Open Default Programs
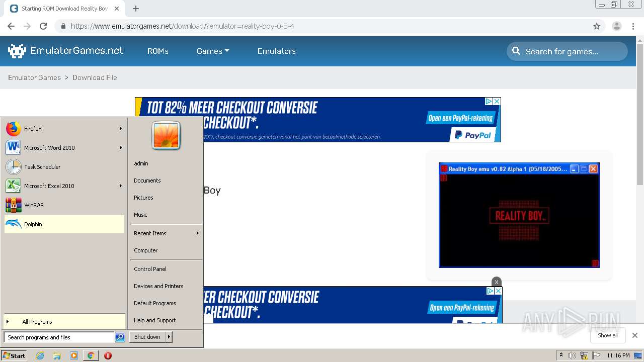Screen dimensions: 644x362 click(x=166, y=303)
